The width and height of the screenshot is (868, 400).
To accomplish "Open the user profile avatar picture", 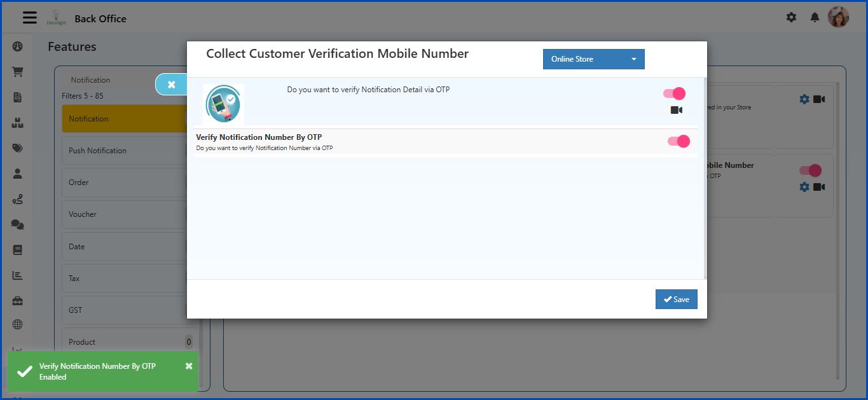I will click(x=838, y=17).
